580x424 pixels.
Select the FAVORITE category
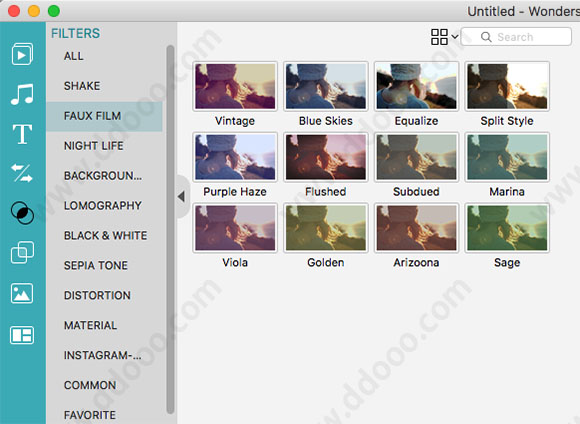(x=90, y=415)
